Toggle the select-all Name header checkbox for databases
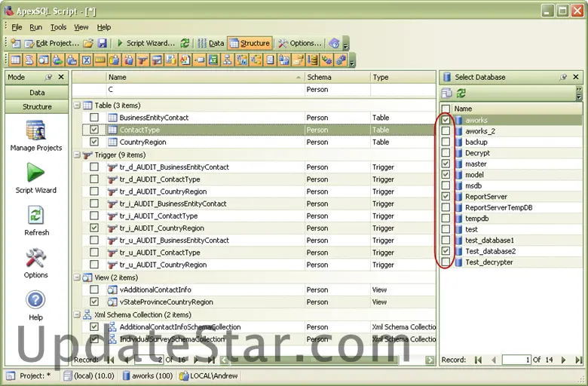 point(446,109)
